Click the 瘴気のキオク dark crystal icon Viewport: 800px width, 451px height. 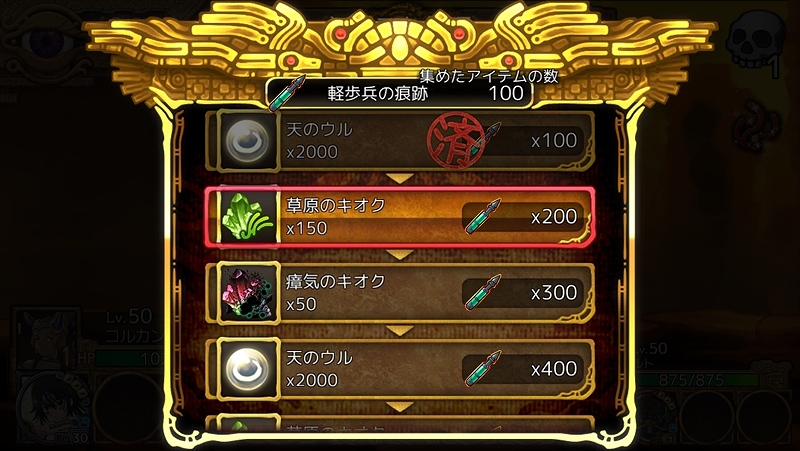tap(248, 293)
